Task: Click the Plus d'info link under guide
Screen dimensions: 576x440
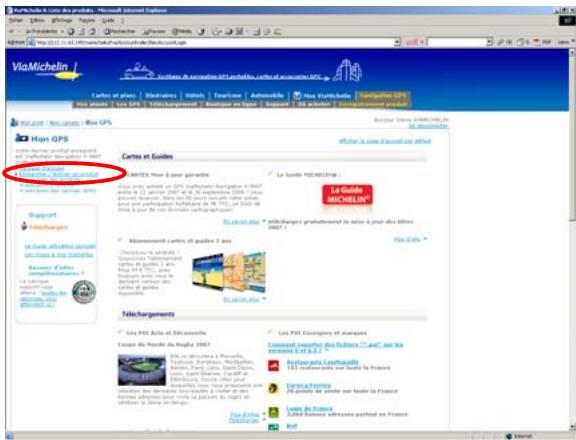Action: 407,239
